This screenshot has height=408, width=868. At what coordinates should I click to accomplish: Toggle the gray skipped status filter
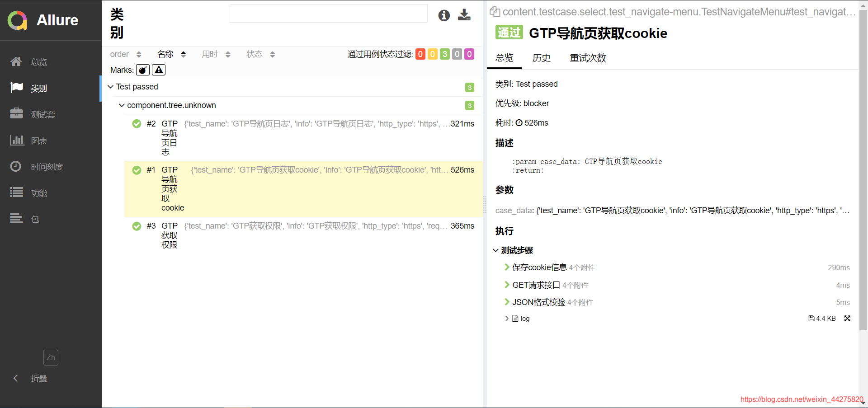[x=457, y=54]
